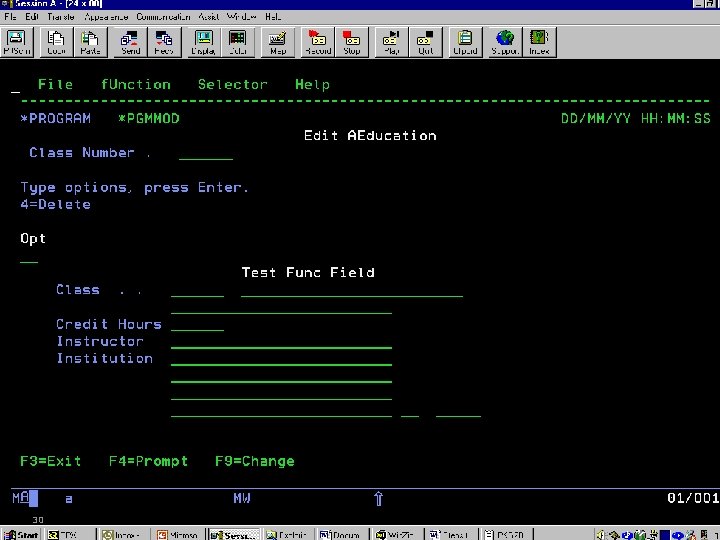Click the *PGMMOD text
720x540 pixels.
point(149,118)
